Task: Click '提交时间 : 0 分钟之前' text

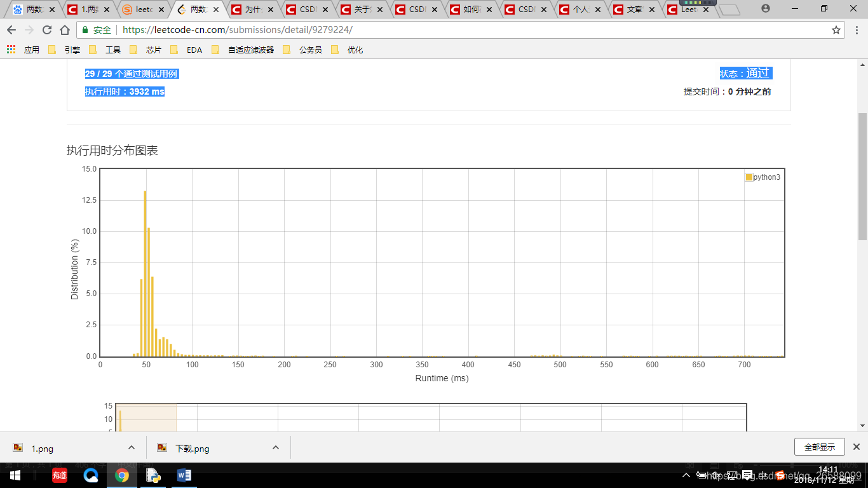Action: [727, 91]
